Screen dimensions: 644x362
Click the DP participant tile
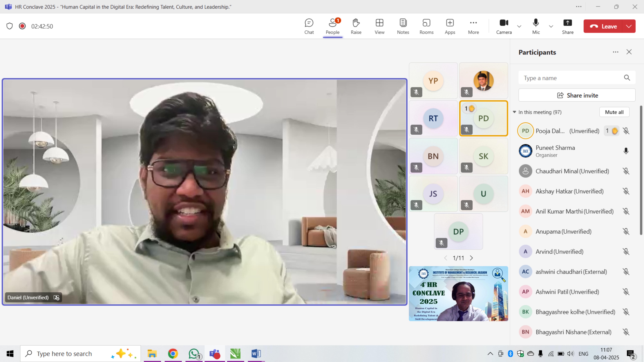tap(459, 231)
